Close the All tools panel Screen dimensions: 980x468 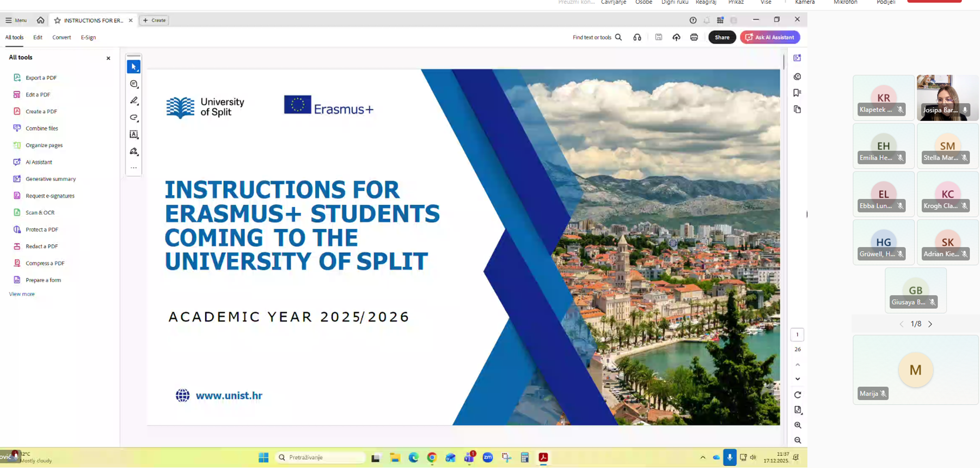click(x=108, y=58)
